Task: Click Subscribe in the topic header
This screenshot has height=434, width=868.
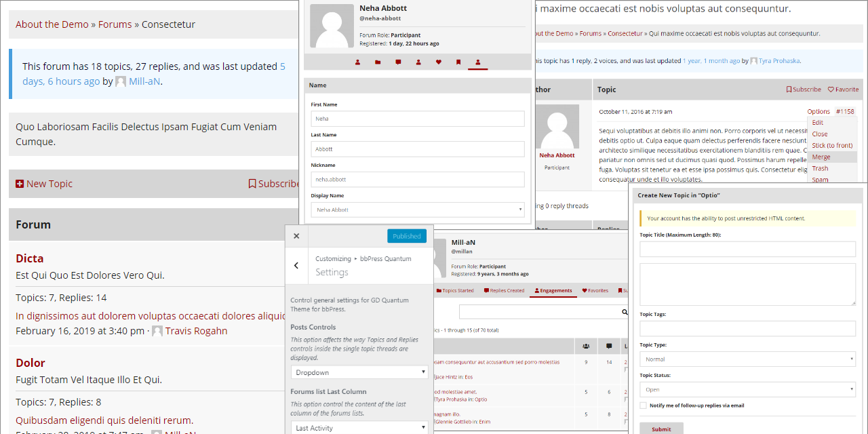Action: tap(803, 89)
